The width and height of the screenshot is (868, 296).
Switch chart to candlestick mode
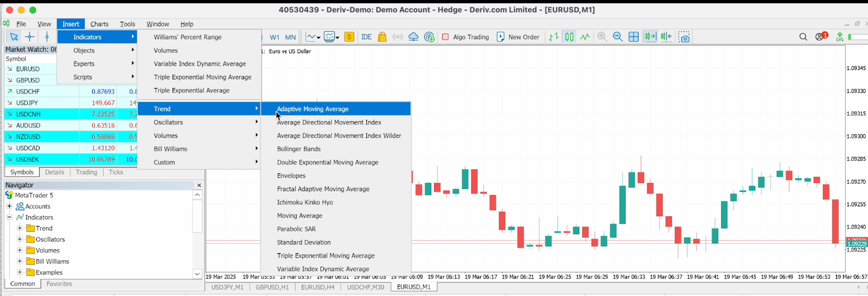click(569, 37)
